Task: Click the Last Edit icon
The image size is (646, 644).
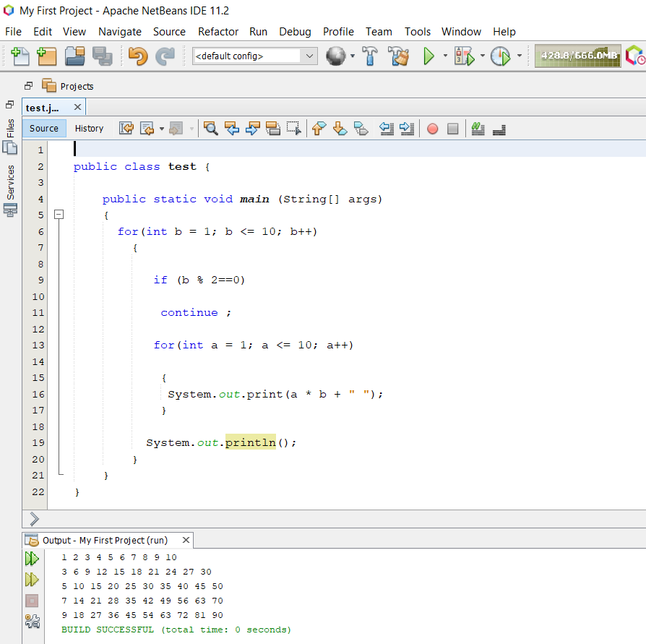Action: coord(126,129)
